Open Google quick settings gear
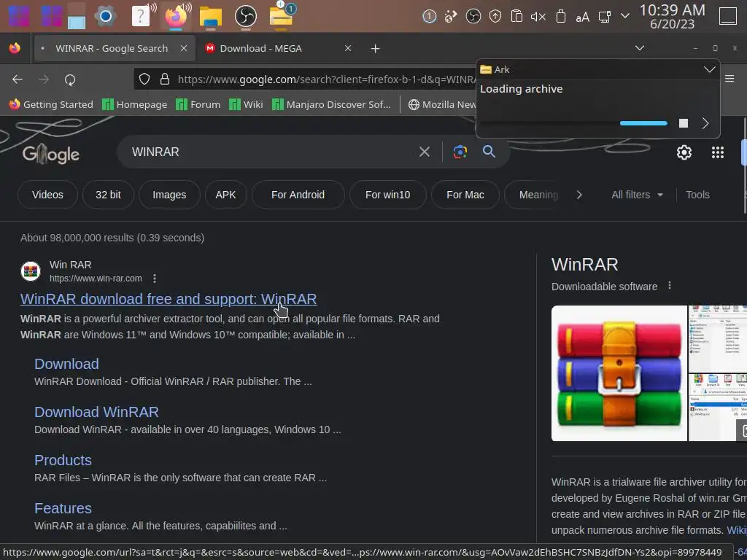This screenshot has width=747, height=560. pos(684,152)
